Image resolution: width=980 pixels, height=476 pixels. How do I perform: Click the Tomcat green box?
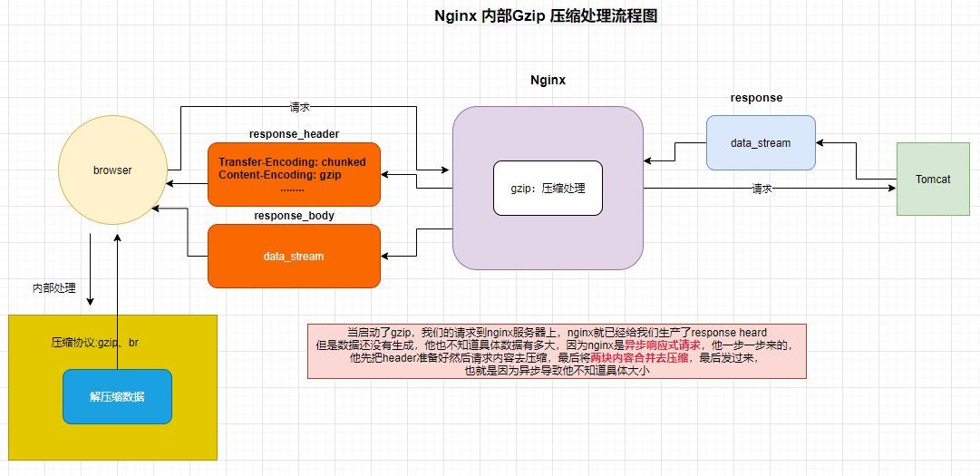(933, 180)
